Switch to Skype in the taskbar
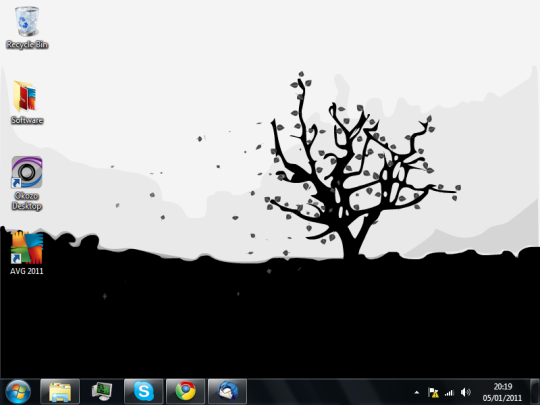 (144, 392)
